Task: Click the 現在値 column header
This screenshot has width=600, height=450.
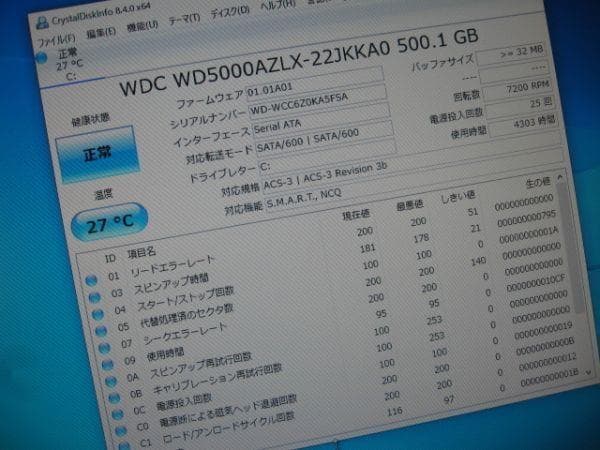Action: 356,215
